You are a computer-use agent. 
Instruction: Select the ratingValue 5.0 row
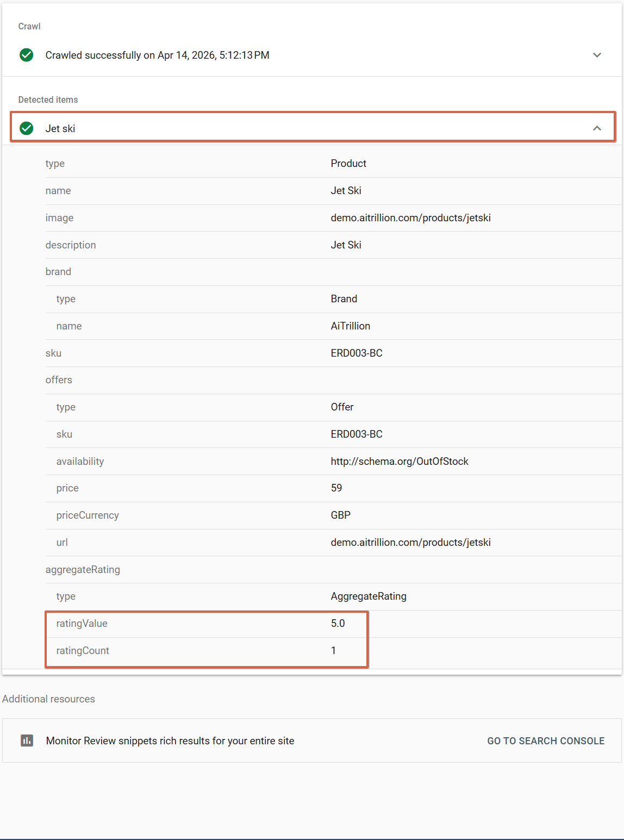pyautogui.click(x=207, y=624)
